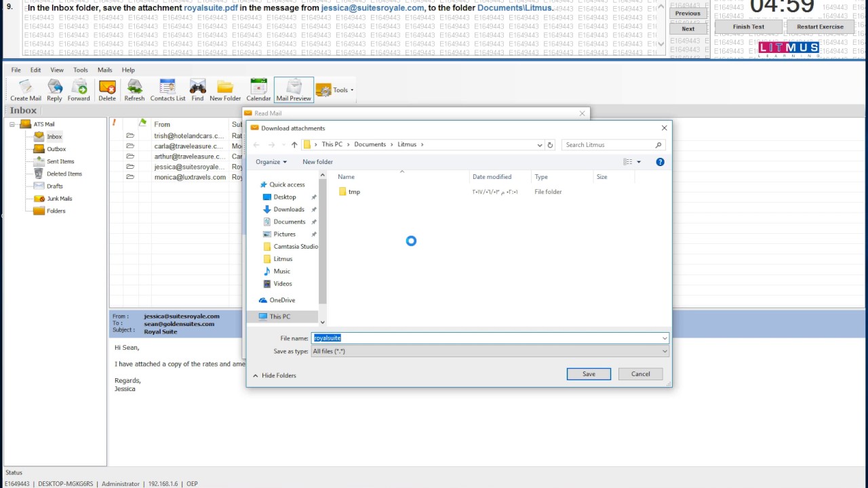Image resolution: width=868 pixels, height=488 pixels.
Task: Select the Outbox folder
Action: point(56,149)
